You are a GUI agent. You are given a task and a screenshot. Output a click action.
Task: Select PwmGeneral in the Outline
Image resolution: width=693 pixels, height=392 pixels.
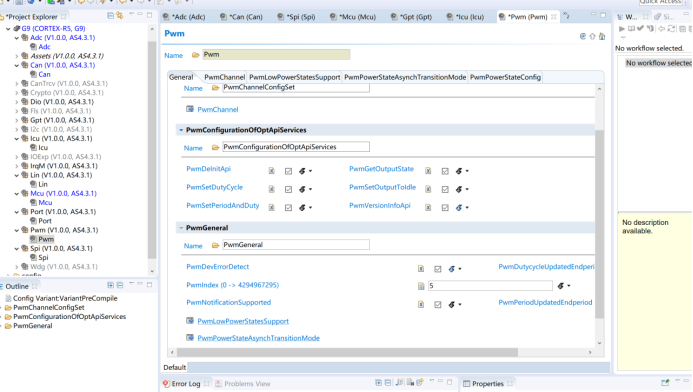(x=32, y=326)
